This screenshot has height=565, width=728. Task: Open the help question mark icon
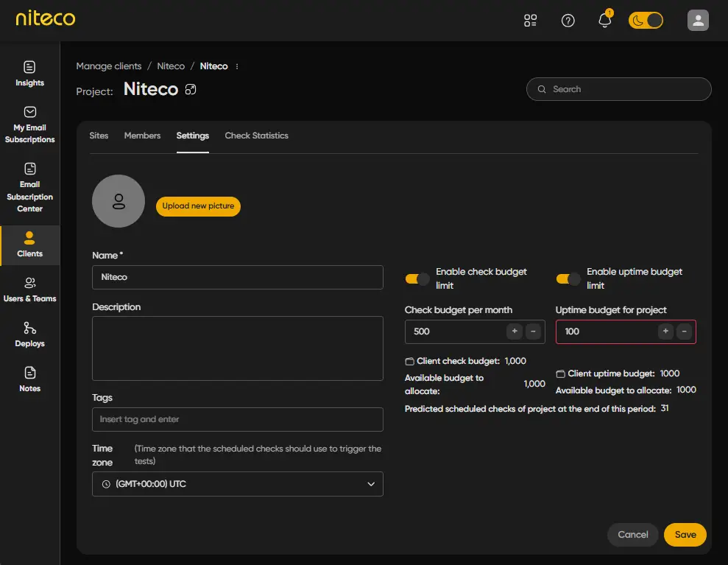click(568, 21)
